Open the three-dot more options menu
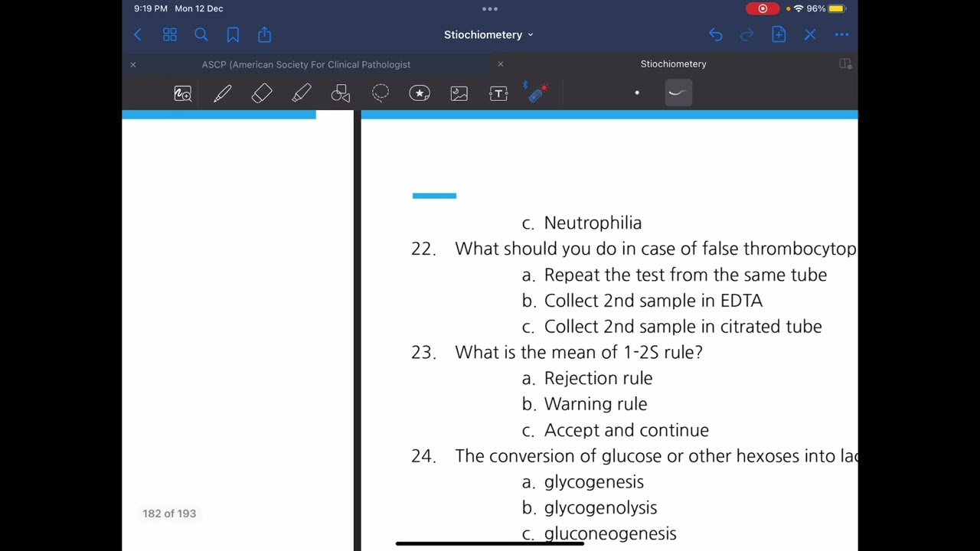This screenshot has height=551, width=980. pyautogui.click(x=841, y=34)
